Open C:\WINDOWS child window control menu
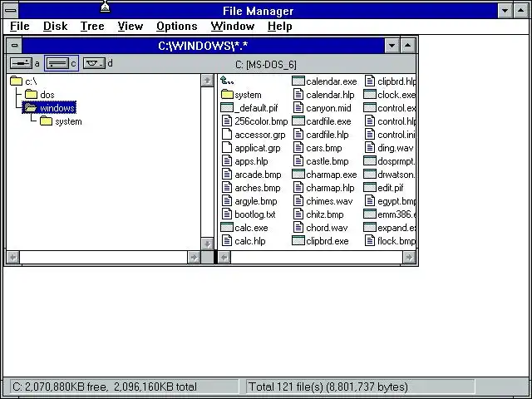This screenshot has height=399, width=532. pyautogui.click(x=14, y=45)
